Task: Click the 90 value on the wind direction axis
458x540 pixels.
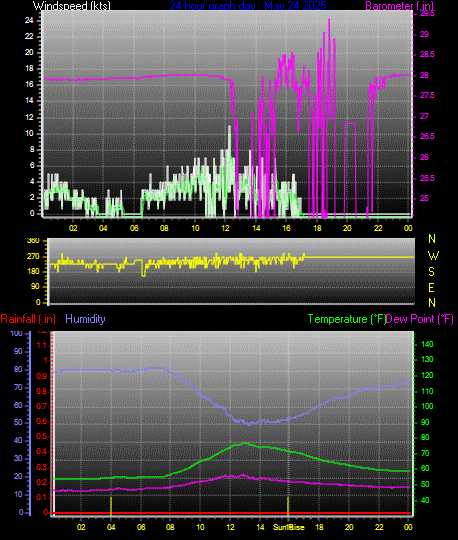Action: tap(35, 287)
